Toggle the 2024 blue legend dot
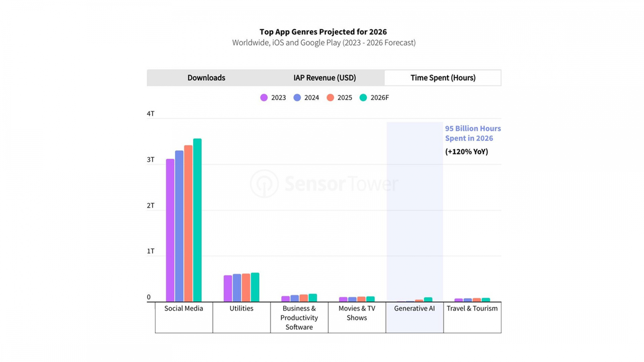 297,98
